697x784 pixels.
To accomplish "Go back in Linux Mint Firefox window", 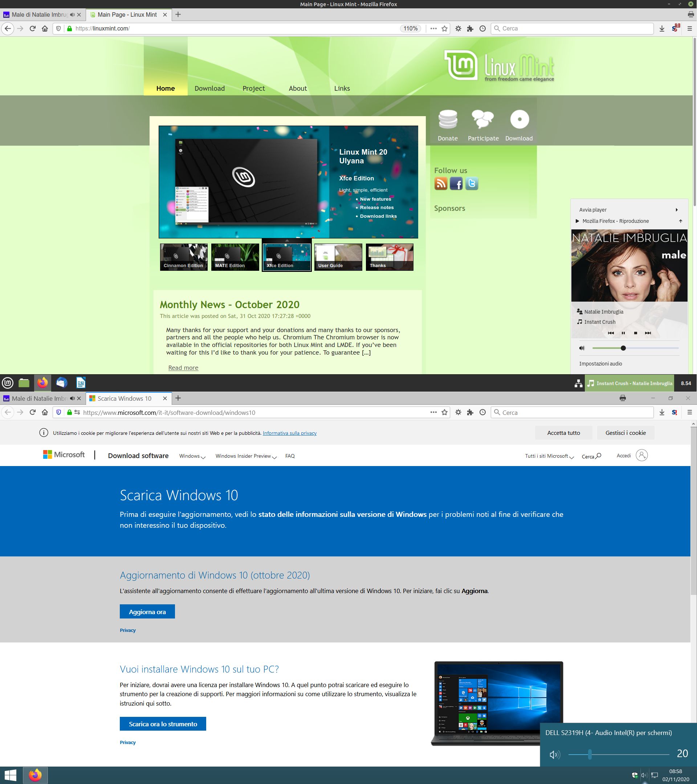I will pyautogui.click(x=8, y=28).
